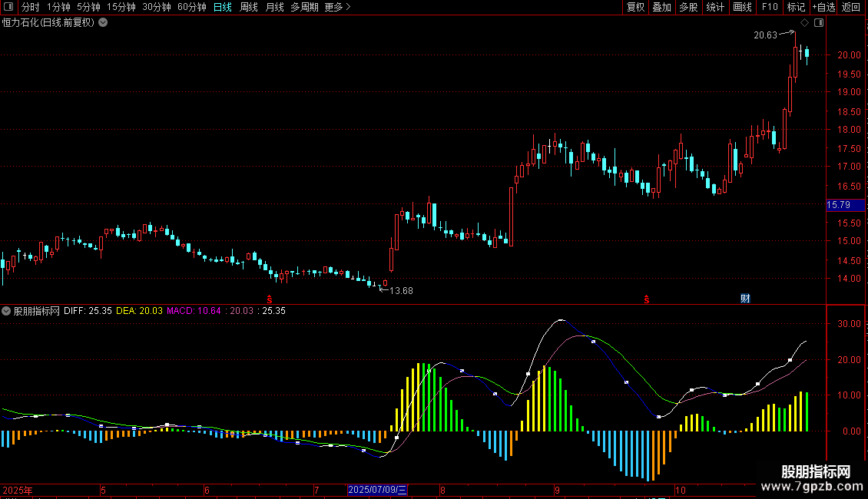Click the diamond marker icon near price axis
The width and height of the screenshot is (868, 499).
coord(804,23)
